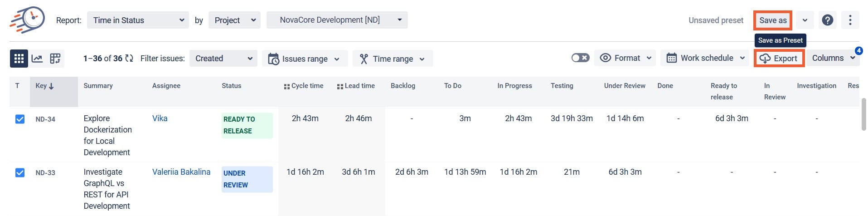868x216 pixels.
Task: Refresh the issue count
Action: 129,59
